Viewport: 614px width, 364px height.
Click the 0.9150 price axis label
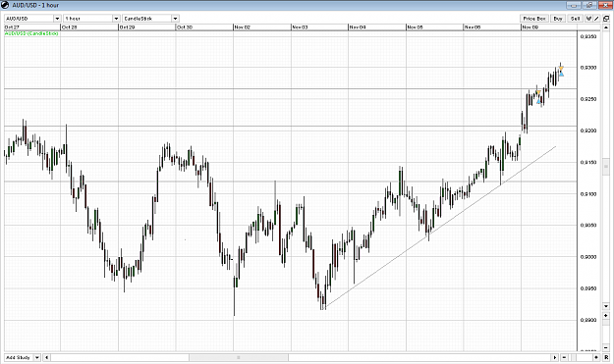588,162
